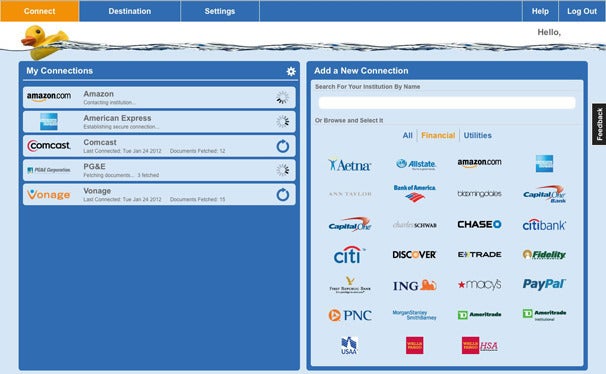Open the Settings tab
This screenshot has width=606, height=374.
[x=220, y=11]
